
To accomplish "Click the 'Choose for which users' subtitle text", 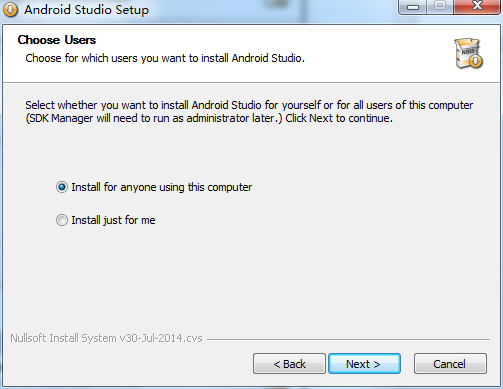I will (165, 58).
